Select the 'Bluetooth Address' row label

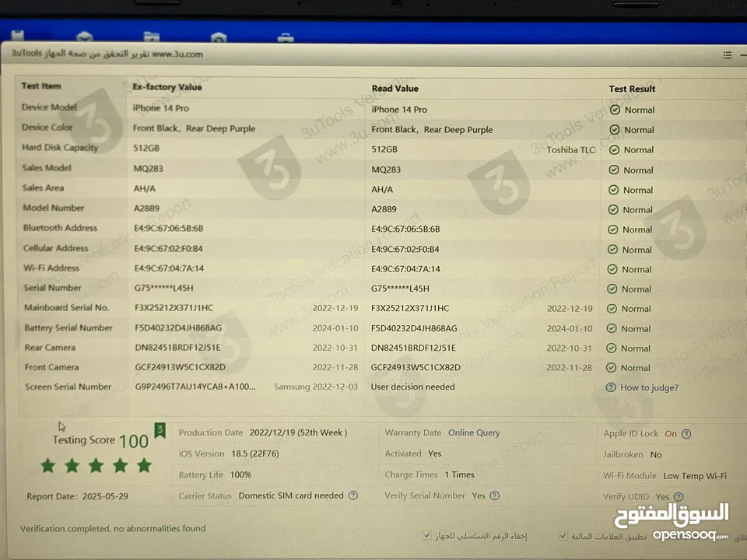(x=60, y=228)
